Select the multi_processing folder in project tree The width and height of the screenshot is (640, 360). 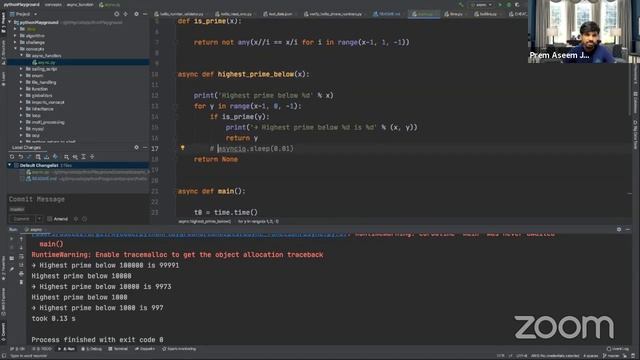pyautogui.click(x=48, y=122)
